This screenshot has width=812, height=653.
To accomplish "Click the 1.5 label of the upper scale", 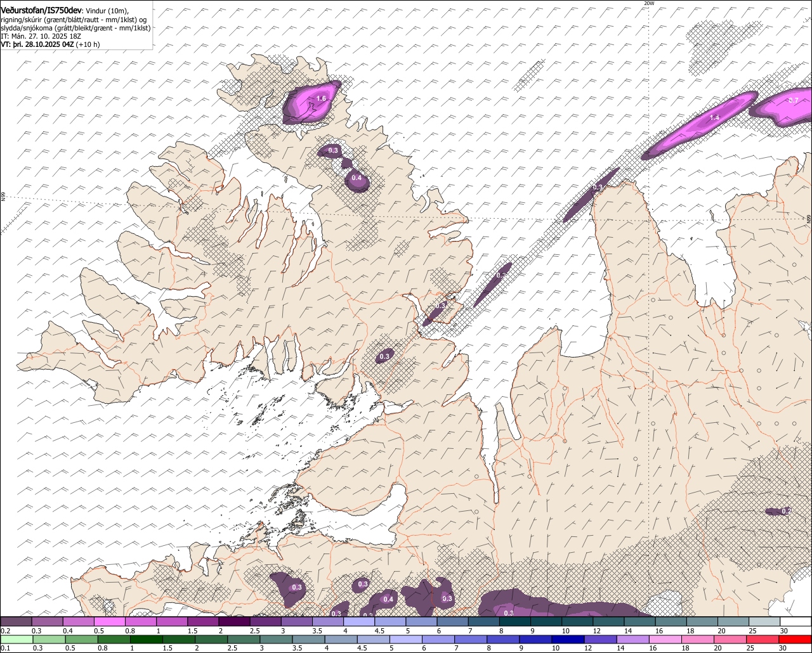I will click(193, 631).
